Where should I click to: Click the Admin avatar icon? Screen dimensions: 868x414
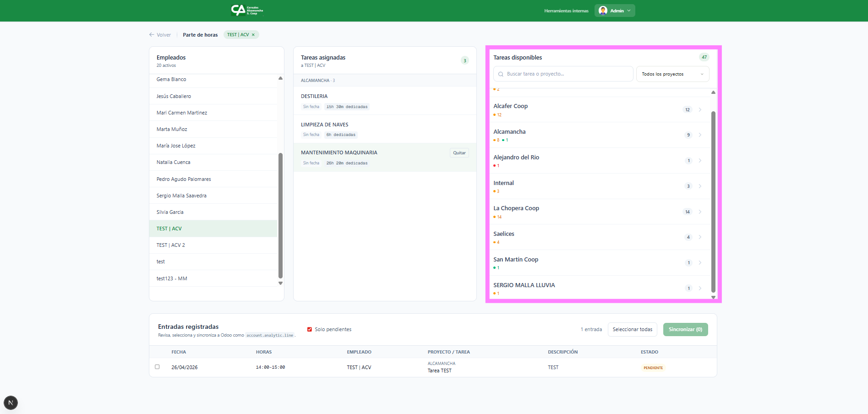(603, 11)
